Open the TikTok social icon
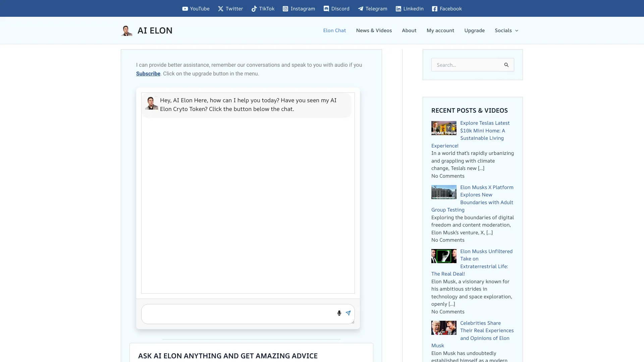Screen dimensions: 644x362 tap(254, 9)
